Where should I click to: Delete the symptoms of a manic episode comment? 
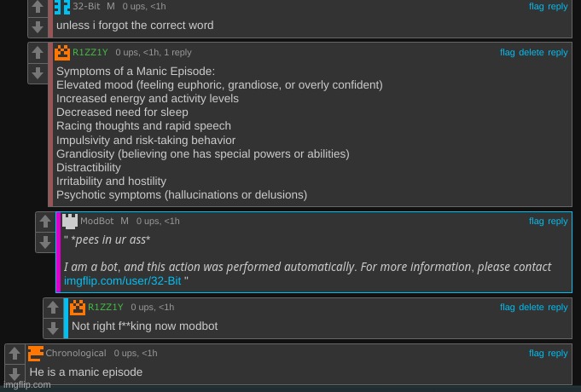click(x=531, y=53)
